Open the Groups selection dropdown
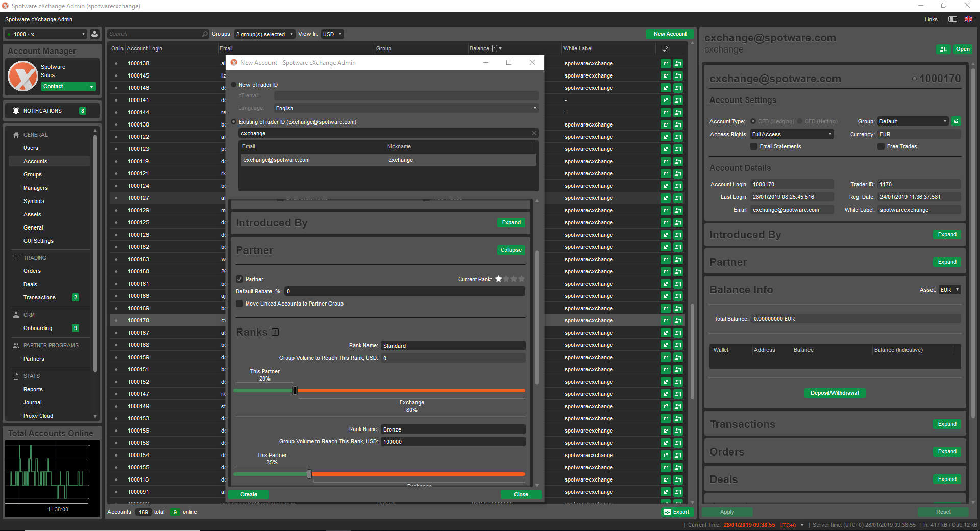Viewport: 980px width, 531px height. coord(264,34)
